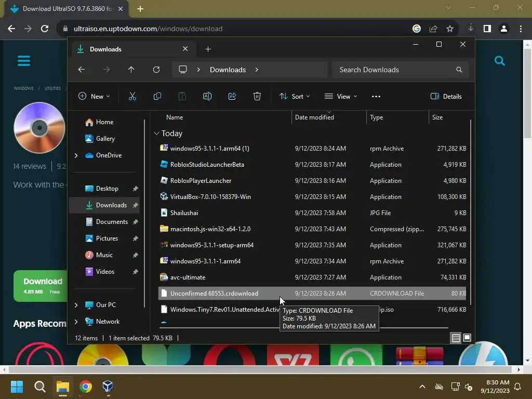Open the Uptodown hamburger menu
This screenshot has width=532, height=399.
(24, 61)
